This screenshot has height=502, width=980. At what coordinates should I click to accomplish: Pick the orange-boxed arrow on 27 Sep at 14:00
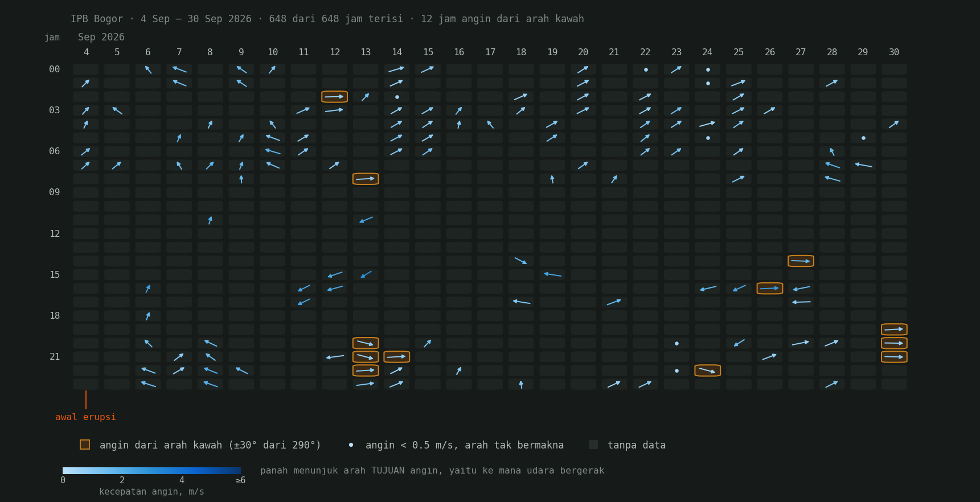pos(801,261)
